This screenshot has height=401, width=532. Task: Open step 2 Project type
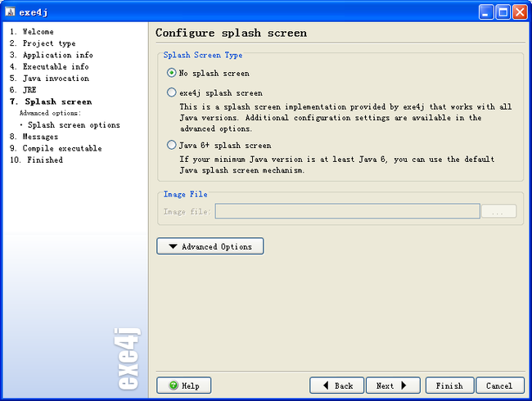pyautogui.click(x=43, y=43)
